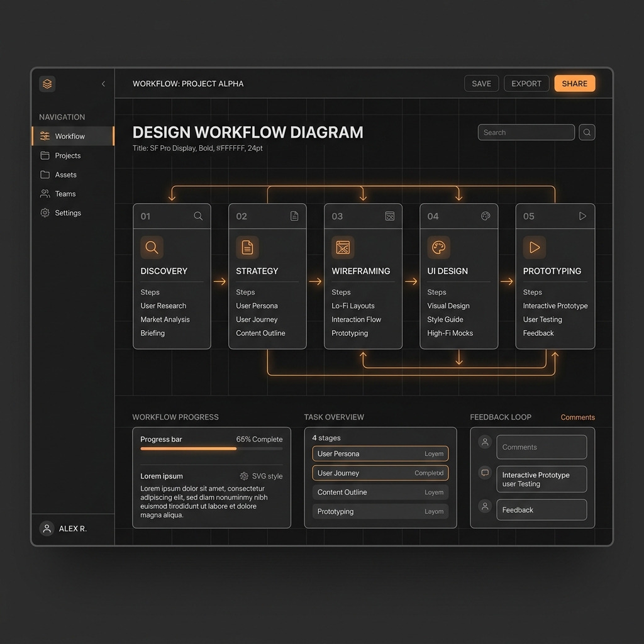This screenshot has height=644, width=644.
Task: Click the chat bubble icon in Feedback Loop
Action: click(x=485, y=473)
